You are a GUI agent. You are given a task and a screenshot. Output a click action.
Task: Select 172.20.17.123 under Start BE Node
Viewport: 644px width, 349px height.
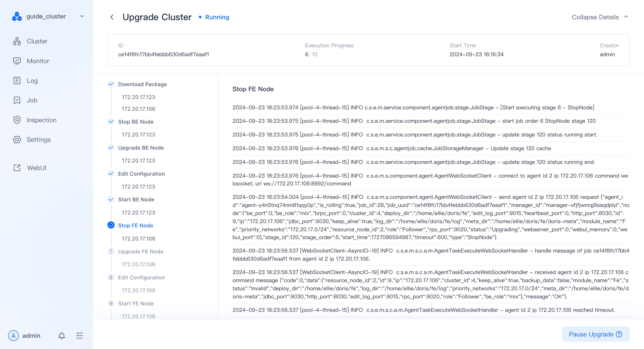click(x=138, y=213)
